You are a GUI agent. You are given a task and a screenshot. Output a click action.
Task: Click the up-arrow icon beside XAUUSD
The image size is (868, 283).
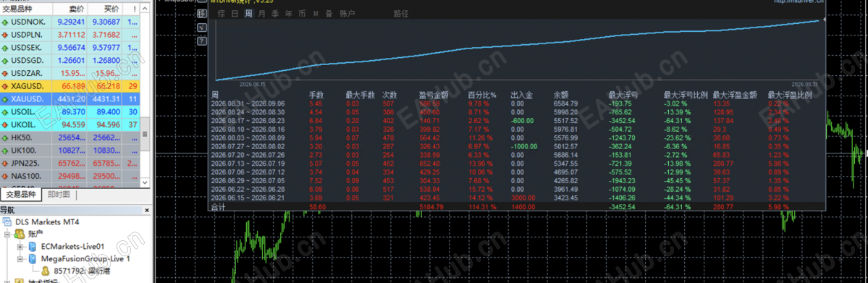click(x=5, y=98)
